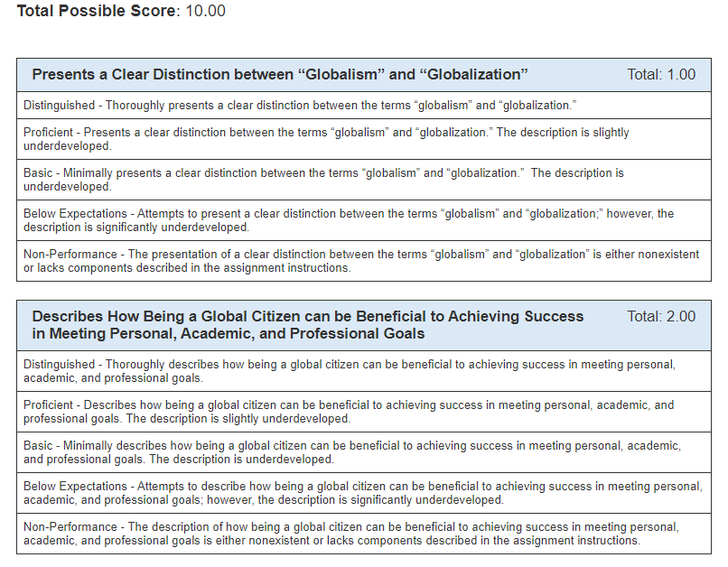Select the first Distinguished globalism distinction row
This screenshot has height=567, width=728.
(363, 106)
